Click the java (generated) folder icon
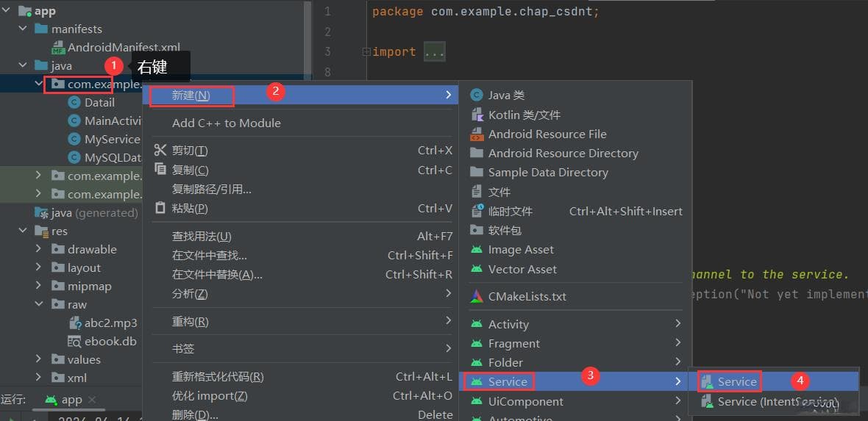The height and width of the screenshot is (421, 868). [x=41, y=212]
